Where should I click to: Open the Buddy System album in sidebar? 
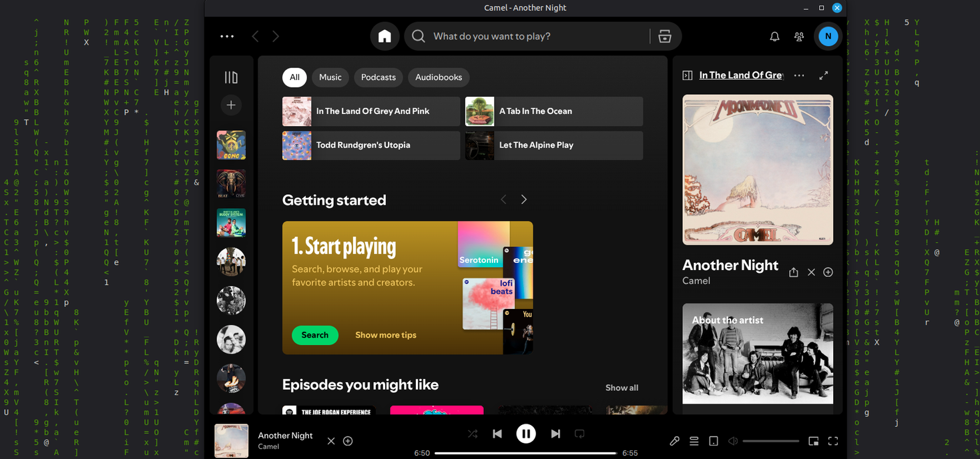coord(231,223)
